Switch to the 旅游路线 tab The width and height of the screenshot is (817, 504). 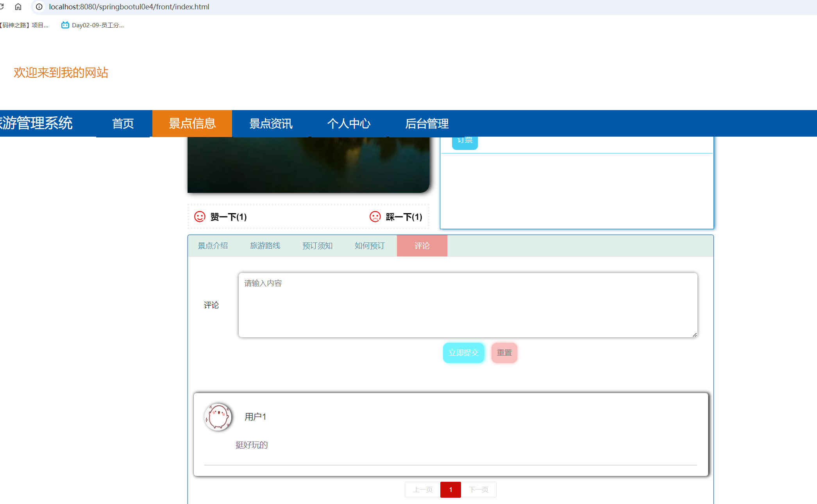pyautogui.click(x=265, y=246)
